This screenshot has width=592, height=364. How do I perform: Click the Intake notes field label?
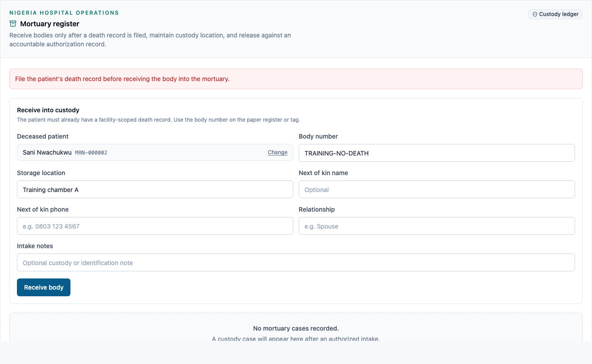pyautogui.click(x=35, y=246)
